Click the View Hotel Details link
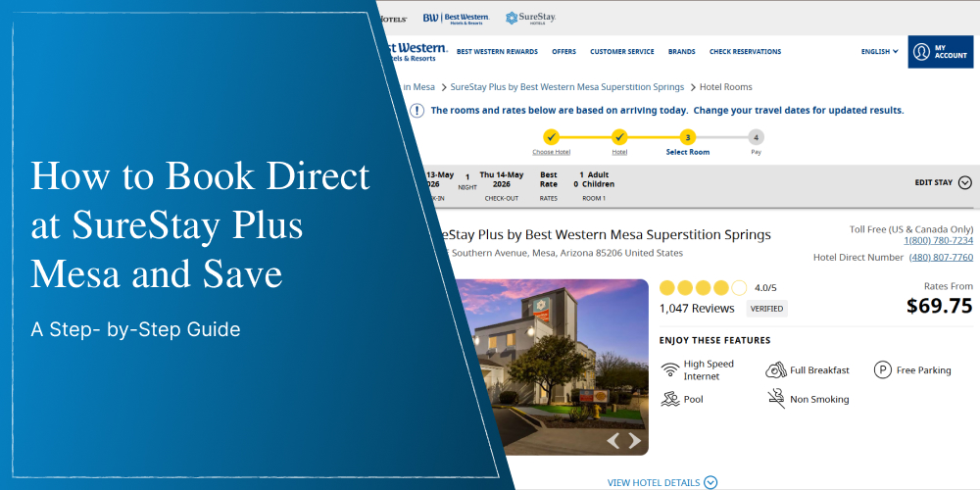Viewport: 980px width, 490px height. click(x=654, y=482)
